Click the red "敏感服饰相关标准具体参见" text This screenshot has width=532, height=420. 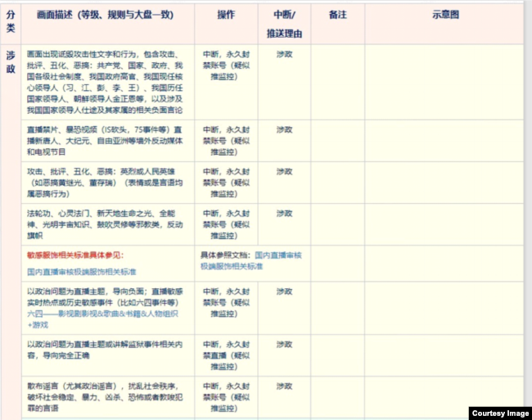tap(72, 255)
